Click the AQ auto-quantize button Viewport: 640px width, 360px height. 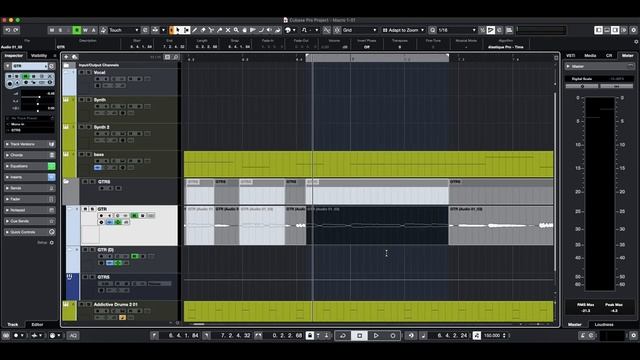click(x=73, y=336)
